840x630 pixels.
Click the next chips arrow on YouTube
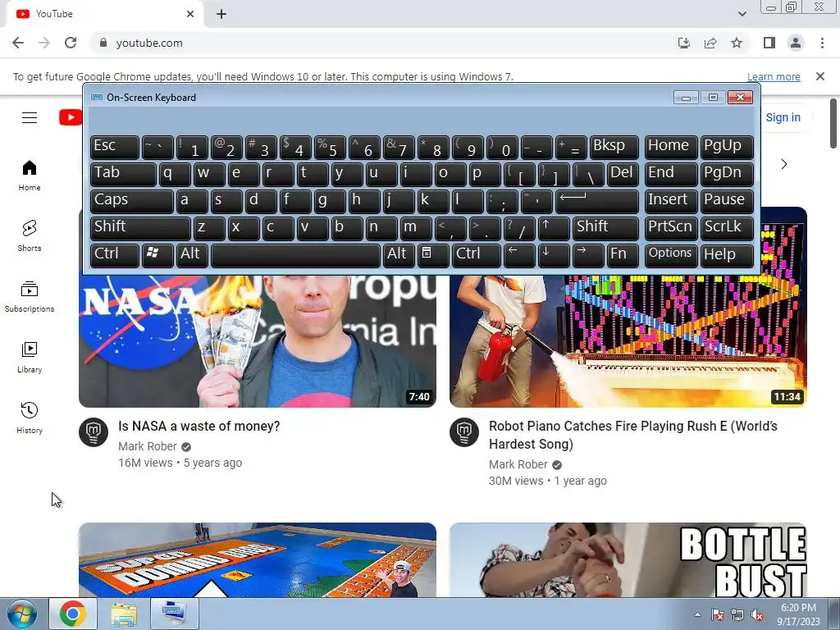[783, 164]
